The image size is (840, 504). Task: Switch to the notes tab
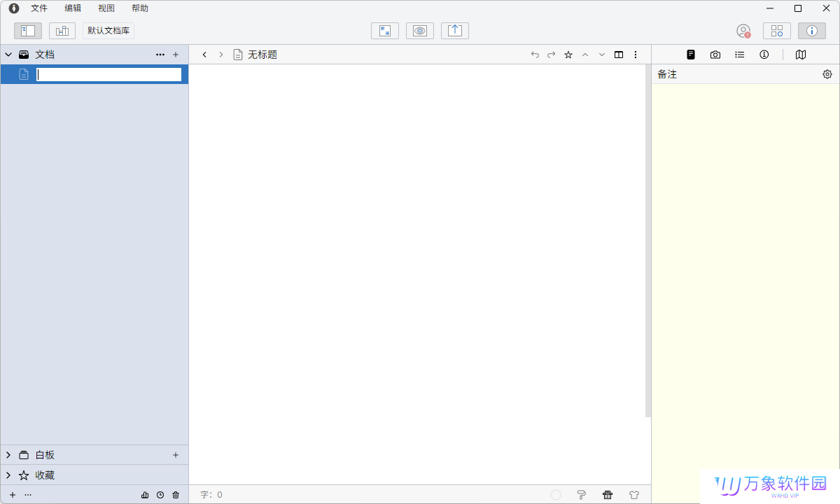691,55
